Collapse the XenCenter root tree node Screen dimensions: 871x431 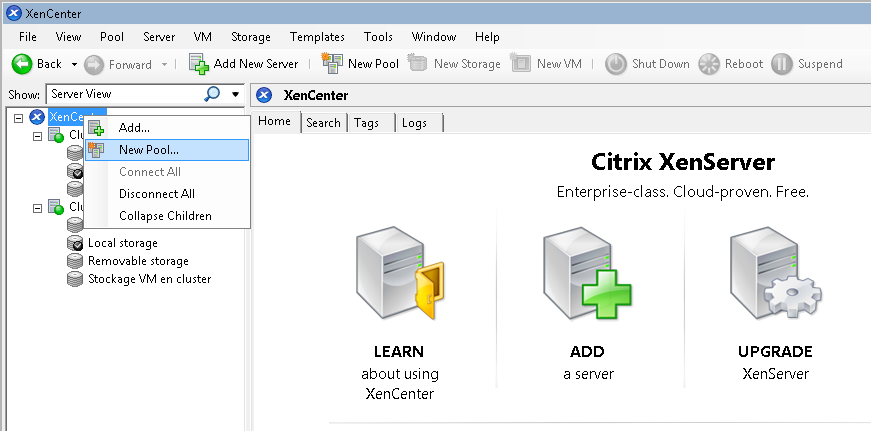coord(19,117)
